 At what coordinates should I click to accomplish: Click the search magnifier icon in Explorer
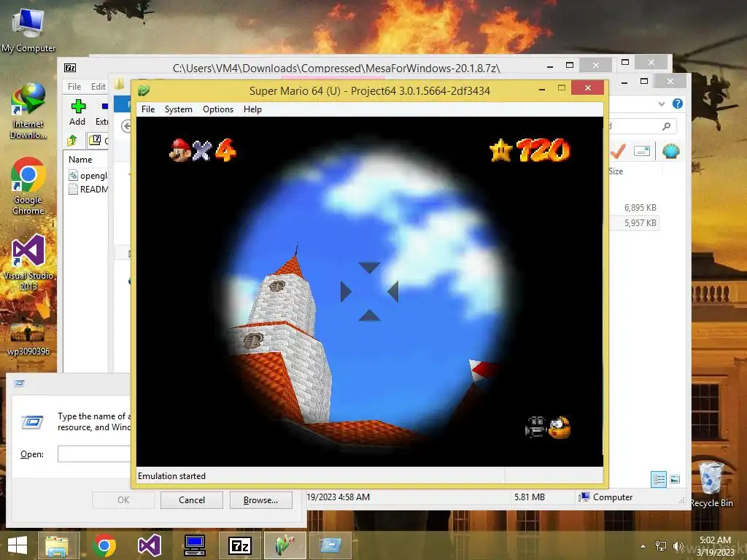666,125
